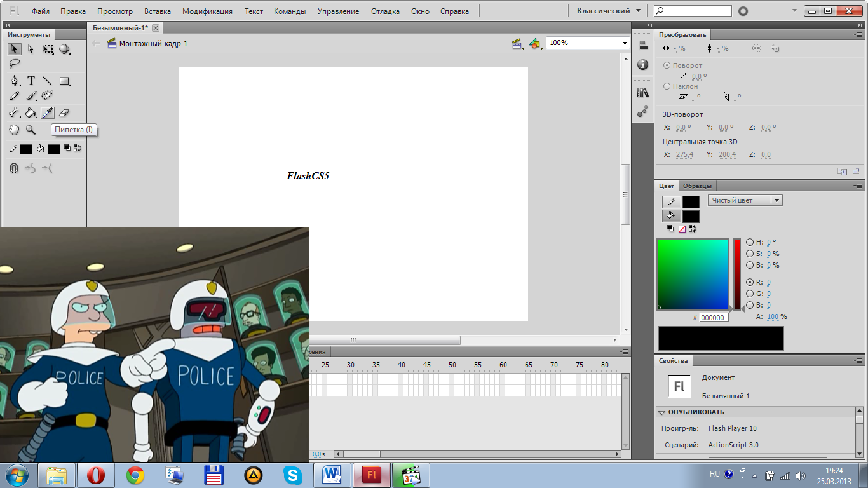Open the Align panel icon
Viewport: 868px width, 488px height.
click(642, 45)
